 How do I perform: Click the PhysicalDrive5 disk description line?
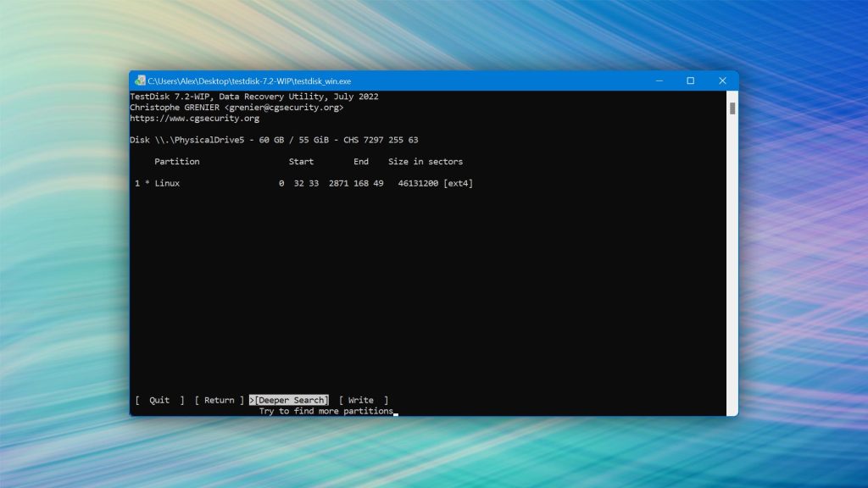click(x=271, y=140)
